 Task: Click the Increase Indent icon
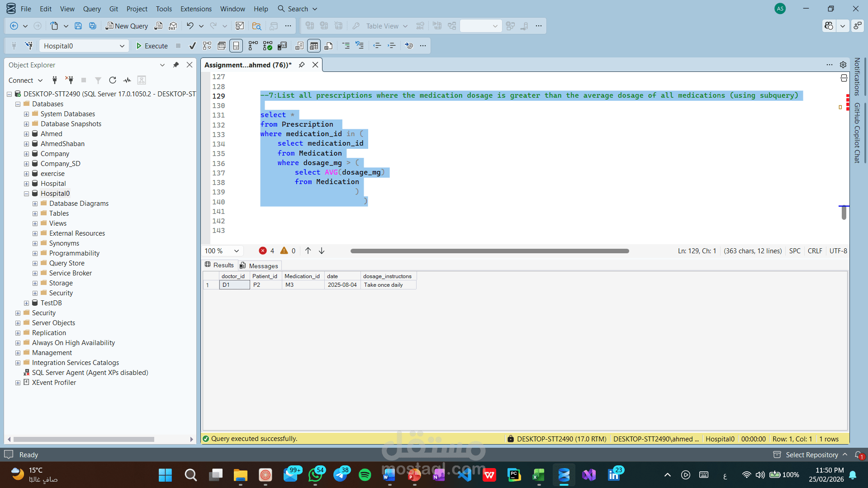(x=392, y=46)
